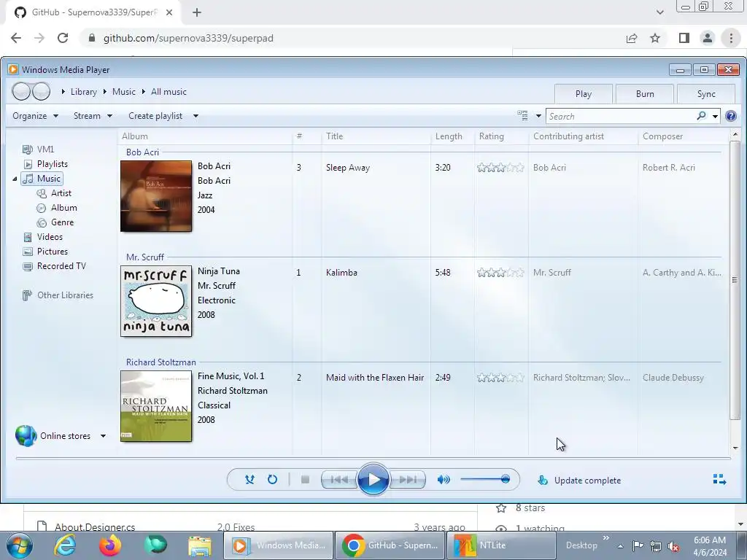Launch Firefox from the taskbar
The height and width of the screenshot is (560, 747).
[x=110, y=545]
